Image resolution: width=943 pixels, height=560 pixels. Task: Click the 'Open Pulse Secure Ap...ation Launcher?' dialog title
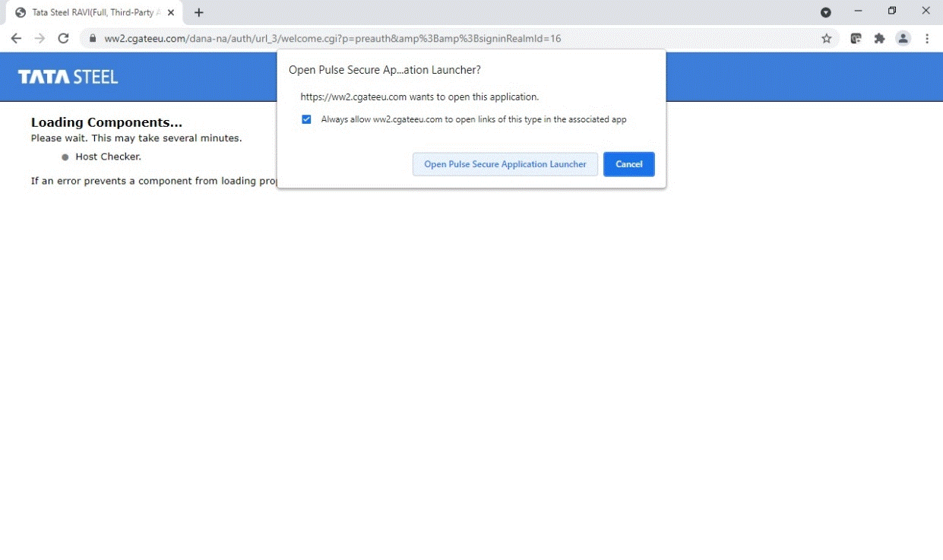[384, 70]
